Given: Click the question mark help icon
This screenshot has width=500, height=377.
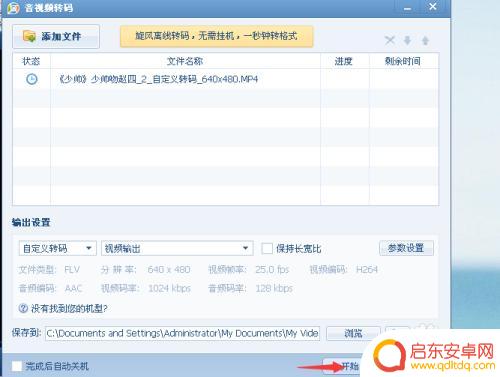Looking at the screenshot, I should (x=23, y=308).
